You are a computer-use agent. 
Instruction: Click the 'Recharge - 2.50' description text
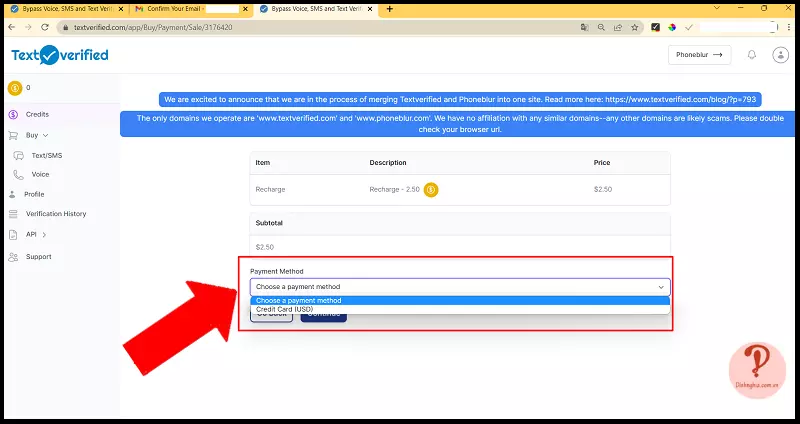394,189
